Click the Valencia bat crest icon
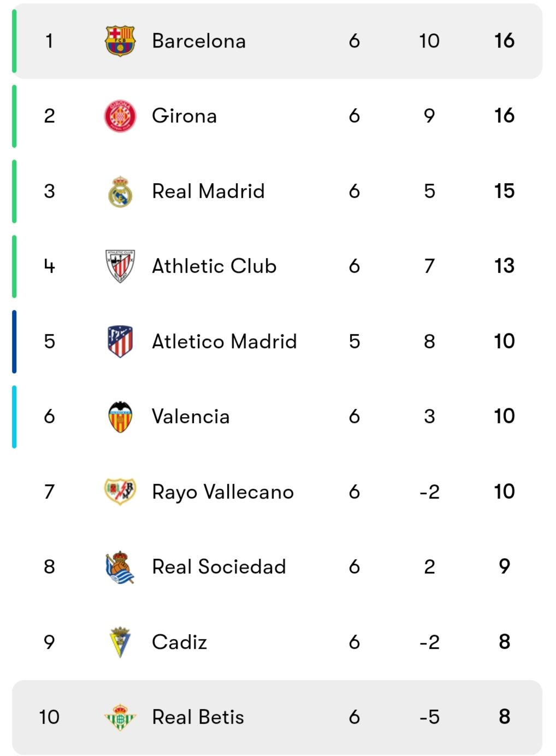 [120, 417]
